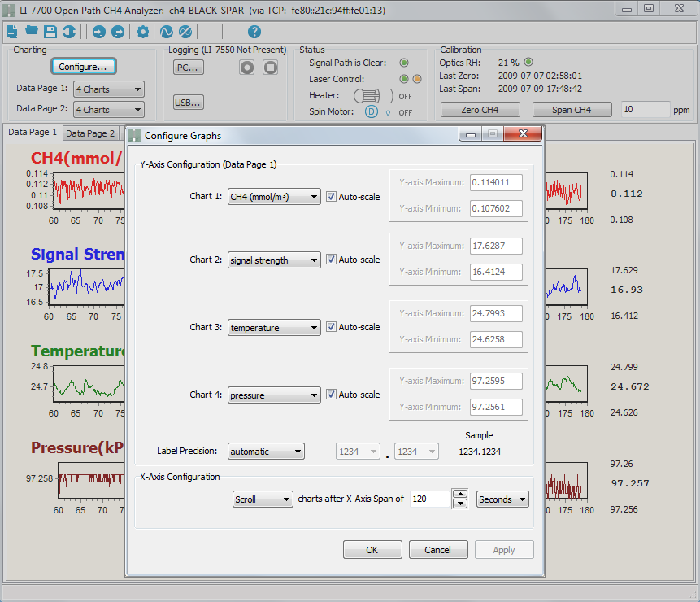The image size is (700, 602).
Task: Click the Optics RH status indicator
Action: point(528,62)
